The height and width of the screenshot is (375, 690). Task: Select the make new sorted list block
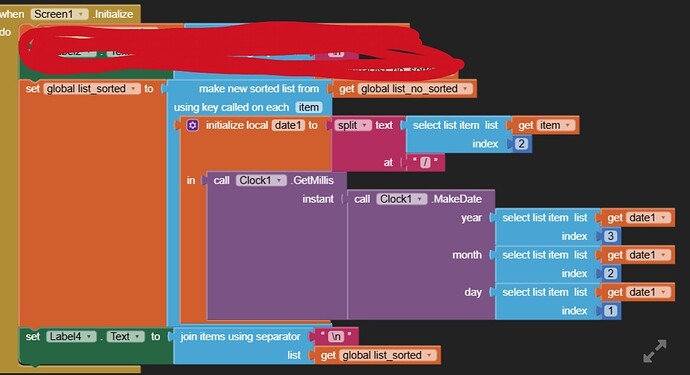pos(259,88)
